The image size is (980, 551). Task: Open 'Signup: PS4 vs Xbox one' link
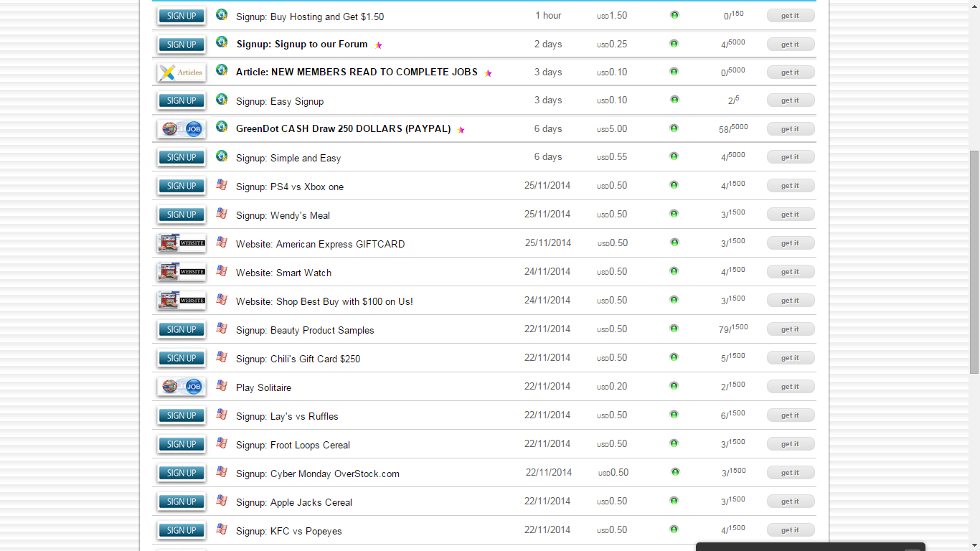[x=290, y=187]
